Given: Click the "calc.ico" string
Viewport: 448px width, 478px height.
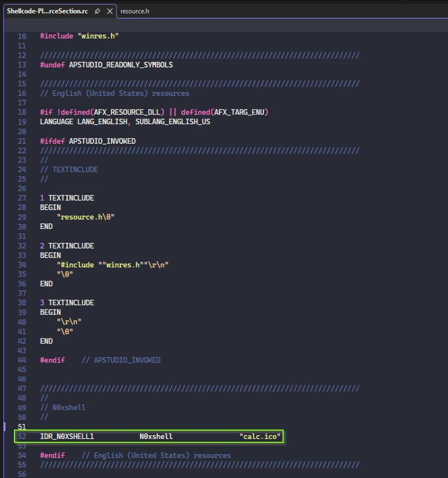Looking at the screenshot, I should [260, 436].
